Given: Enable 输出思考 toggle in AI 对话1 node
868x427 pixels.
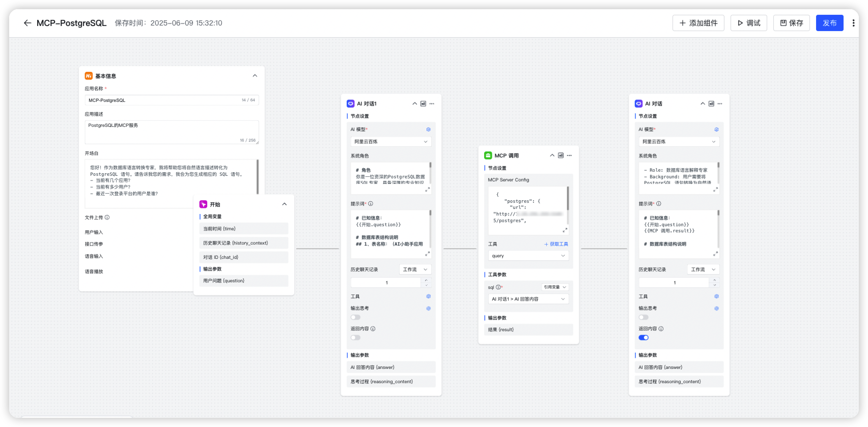Looking at the screenshot, I should [355, 317].
